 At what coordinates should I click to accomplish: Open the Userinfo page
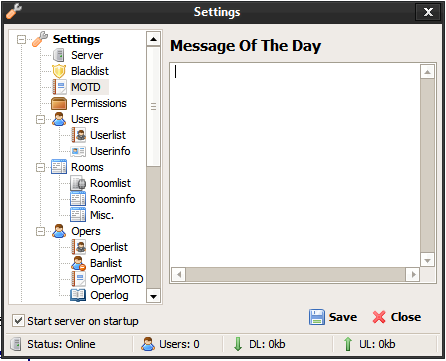[110, 151]
